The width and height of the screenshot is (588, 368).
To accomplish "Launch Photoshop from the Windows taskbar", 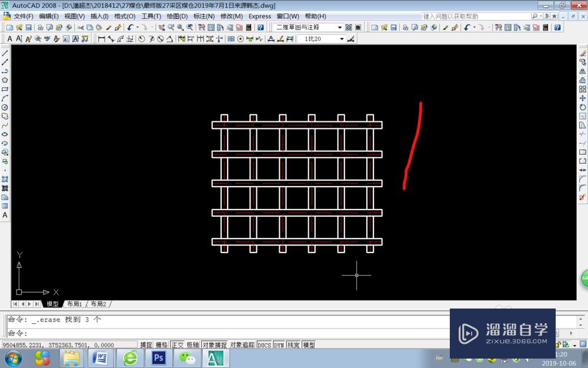I will click(x=158, y=358).
